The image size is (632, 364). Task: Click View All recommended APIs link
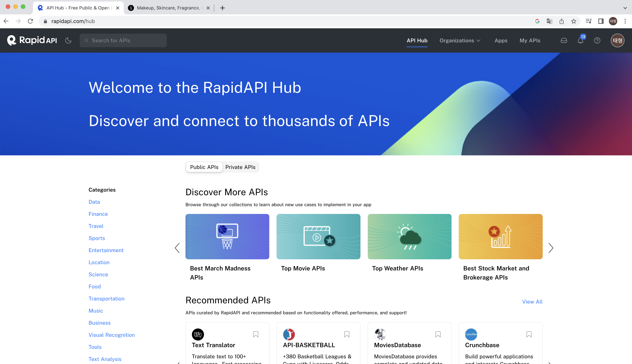(532, 301)
